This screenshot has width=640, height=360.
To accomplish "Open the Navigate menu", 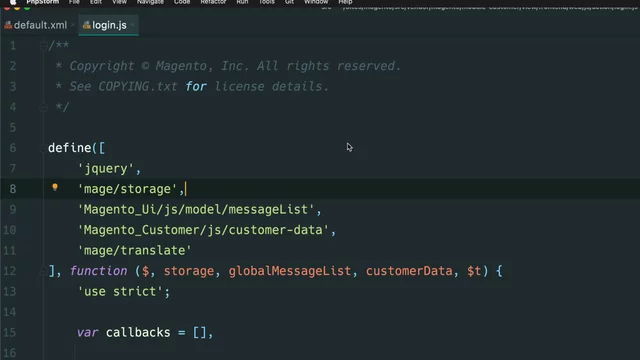I will pos(150,2).
